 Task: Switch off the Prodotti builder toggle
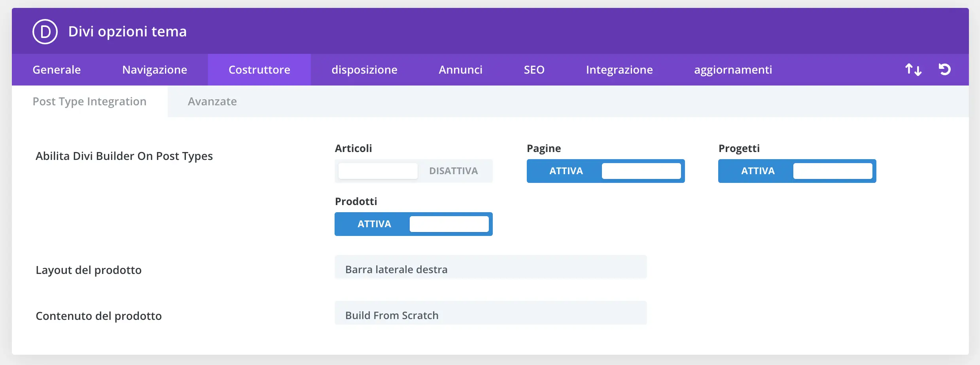point(413,224)
